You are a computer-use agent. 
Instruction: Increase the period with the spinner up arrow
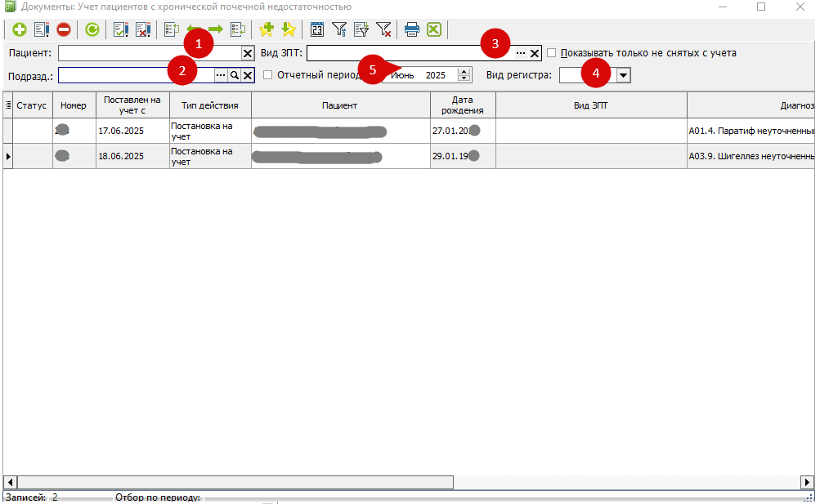[x=464, y=72]
